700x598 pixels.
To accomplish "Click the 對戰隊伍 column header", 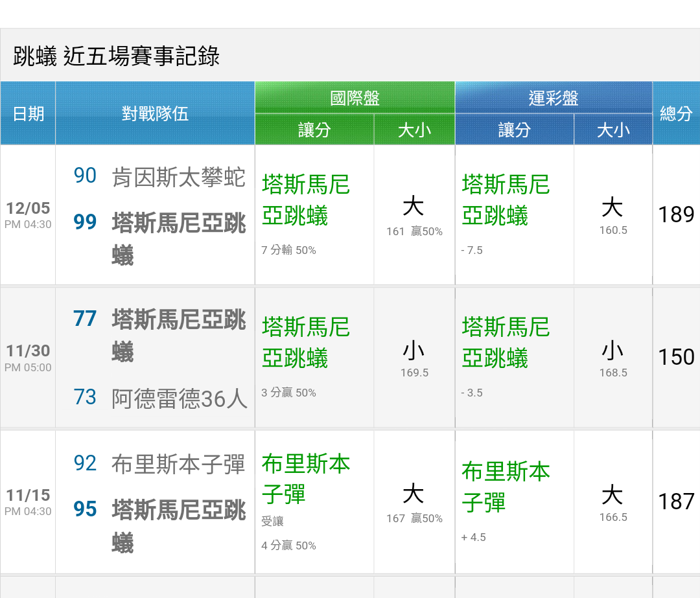I will pos(155,113).
